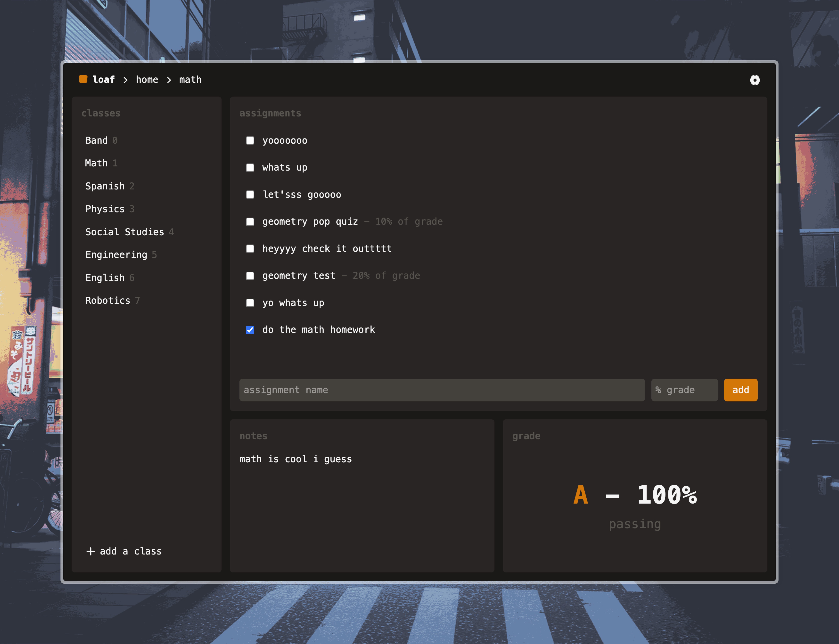Tick the geometry pop quiz checkbox
The image size is (839, 644).
point(250,222)
